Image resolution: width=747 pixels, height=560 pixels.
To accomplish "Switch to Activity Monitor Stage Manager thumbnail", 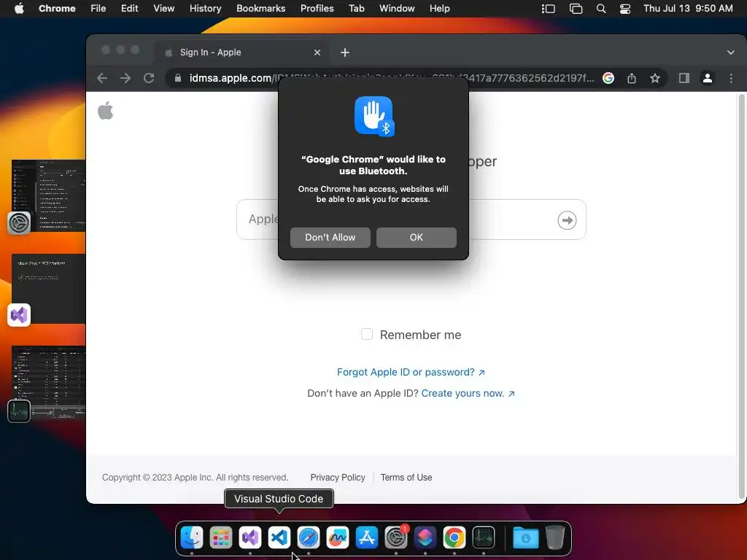I will click(x=48, y=382).
